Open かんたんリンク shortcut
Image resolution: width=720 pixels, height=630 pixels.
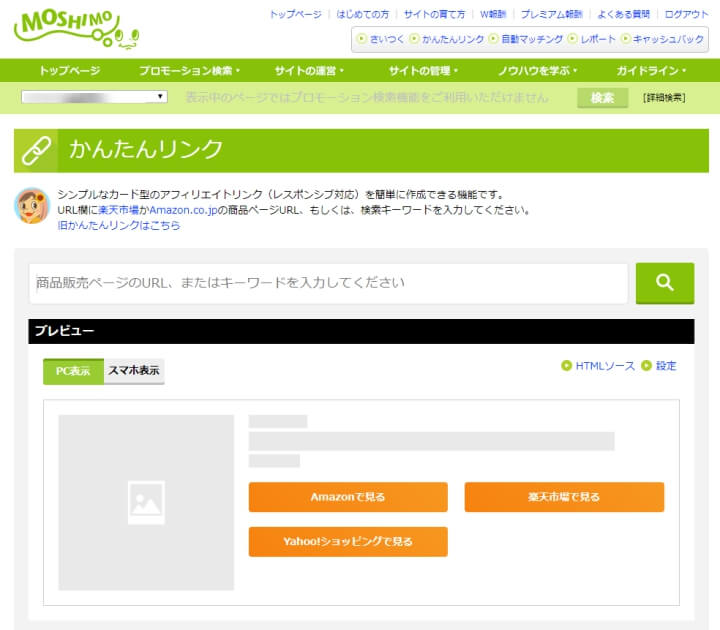453,39
